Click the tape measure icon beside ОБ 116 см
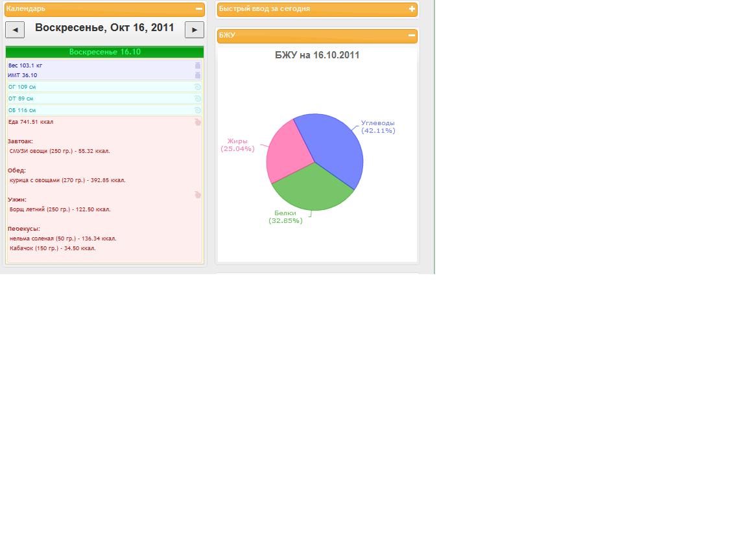This screenshot has height=560, width=747. (198, 110)
